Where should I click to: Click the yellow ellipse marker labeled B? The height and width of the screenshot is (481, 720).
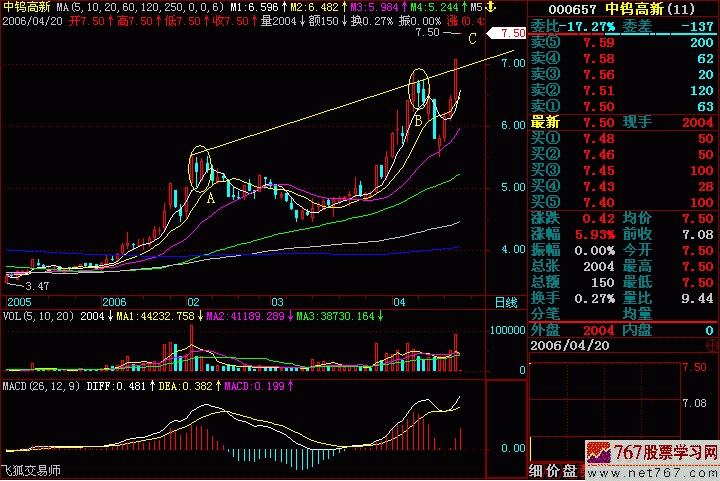[419, 91]
